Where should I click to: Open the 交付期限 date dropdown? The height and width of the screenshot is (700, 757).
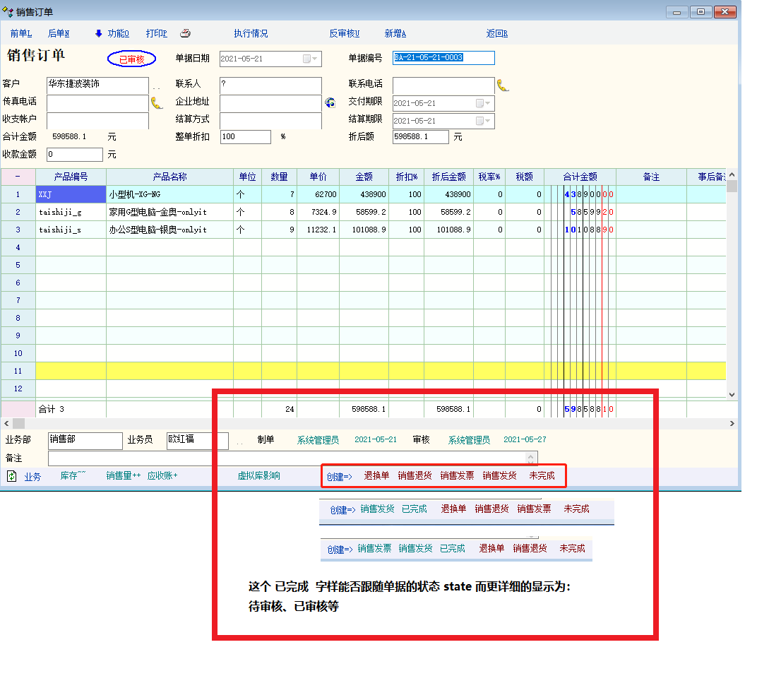coord(487,103)
